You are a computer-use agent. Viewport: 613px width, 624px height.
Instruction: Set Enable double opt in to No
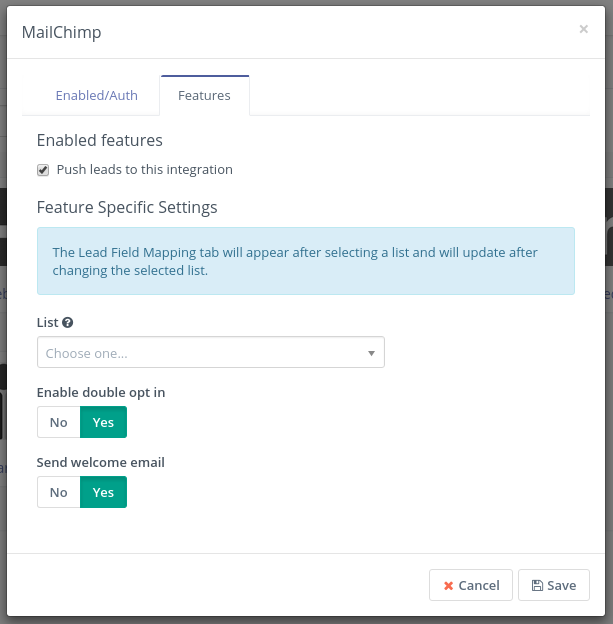pyautogui.click(x=59, y=422)
